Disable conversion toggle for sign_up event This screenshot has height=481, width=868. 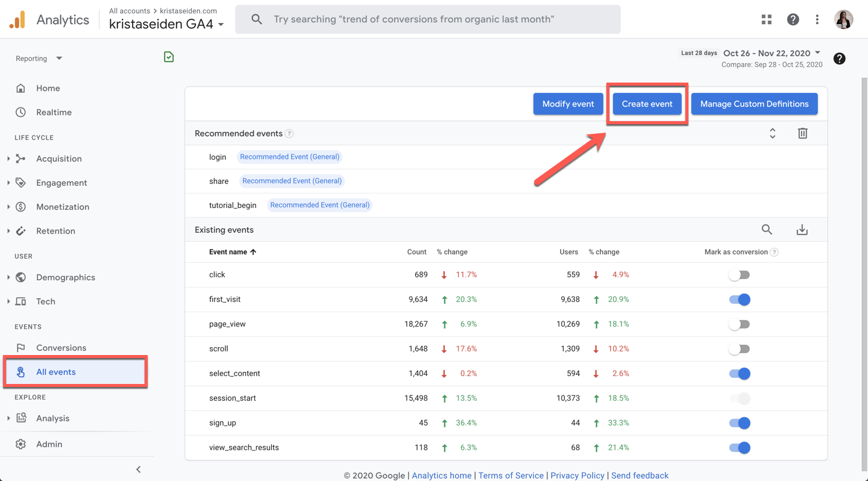click(x=739, y=423)
